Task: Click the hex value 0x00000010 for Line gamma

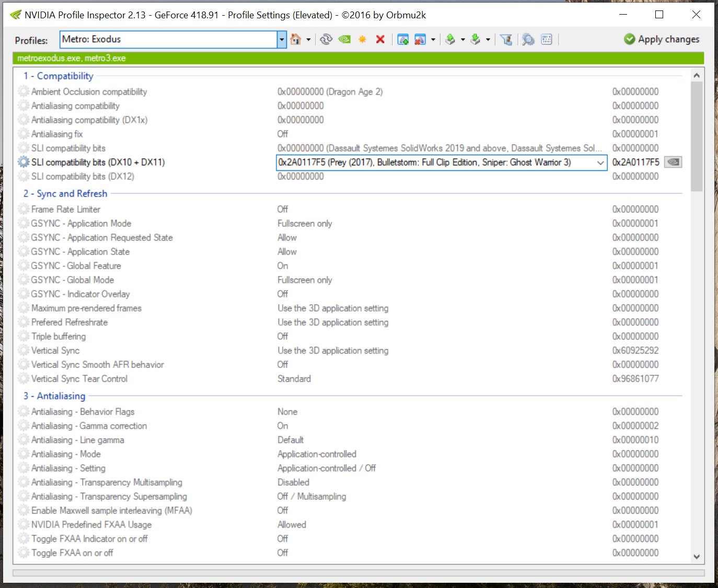Action: pyautogui.click(x=635, y=440)
